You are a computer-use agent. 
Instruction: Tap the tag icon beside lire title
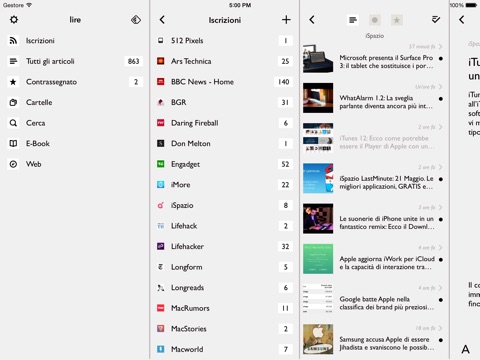(x=136, y=20)
